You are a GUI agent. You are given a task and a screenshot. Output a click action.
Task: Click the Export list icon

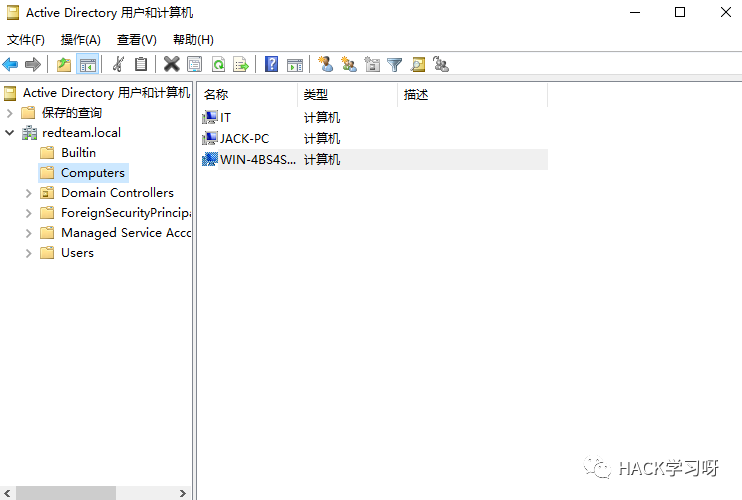tap(241, 64)
